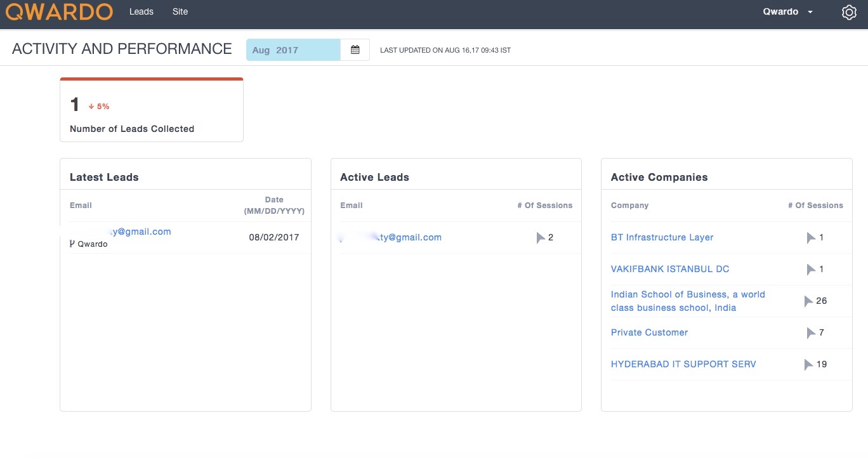
Task: Open Indian School of Business company link
Action: 688,301
